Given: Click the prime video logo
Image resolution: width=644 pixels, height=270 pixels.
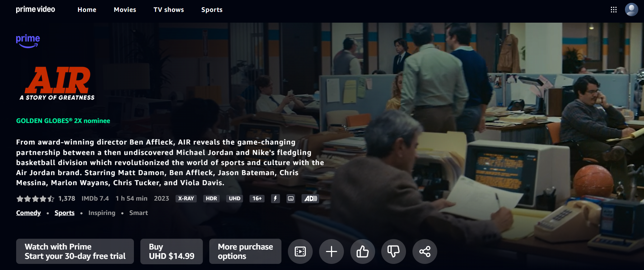Looking at the screenshot, I should (x=36, y=9).
